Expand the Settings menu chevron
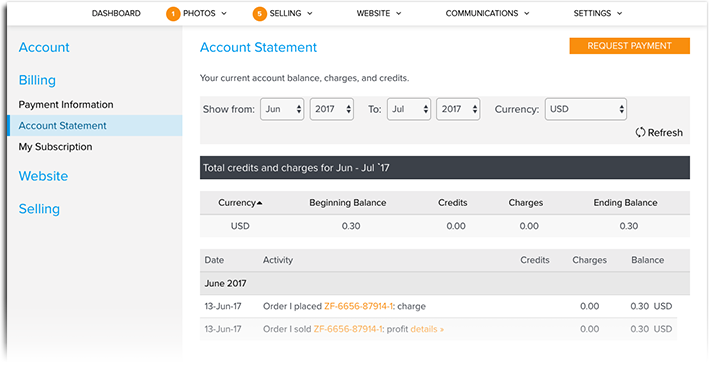Image resolution: width=709 pixels, height=374 pixels. click(x=619, y=14)
